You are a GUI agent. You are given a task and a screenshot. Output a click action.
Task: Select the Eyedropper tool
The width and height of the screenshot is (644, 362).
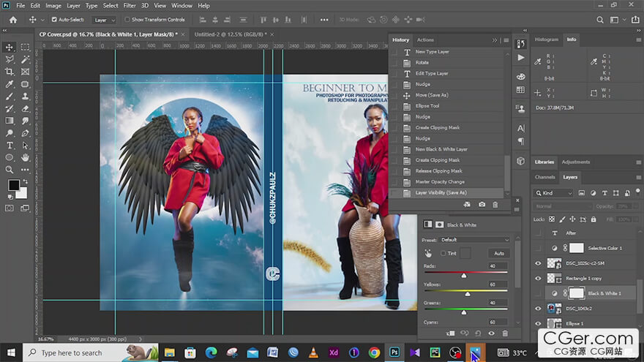[10, 84]
